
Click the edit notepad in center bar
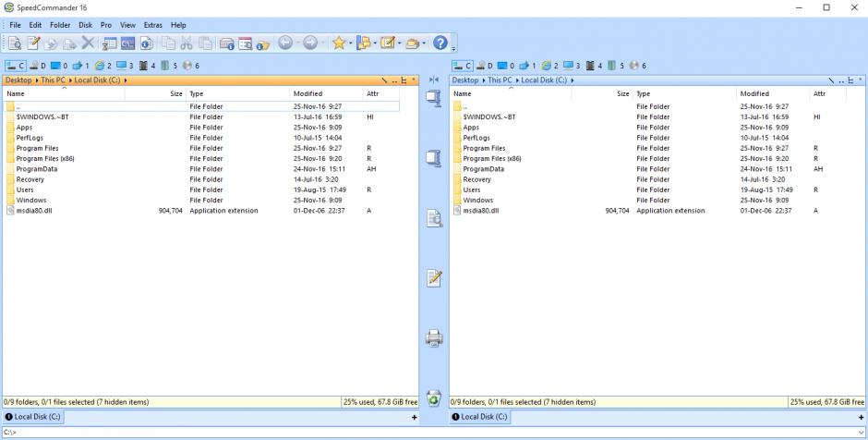pyautogui.click(x=435, y=277)
